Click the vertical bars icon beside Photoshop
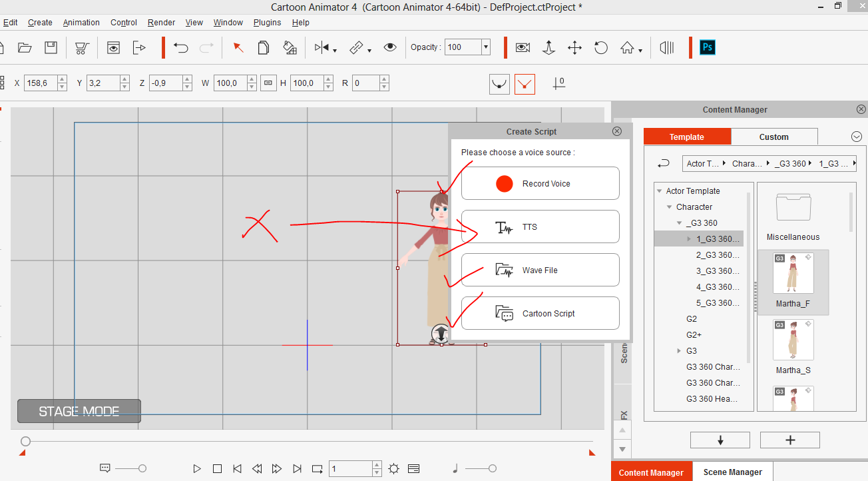 tap(666, 47)
